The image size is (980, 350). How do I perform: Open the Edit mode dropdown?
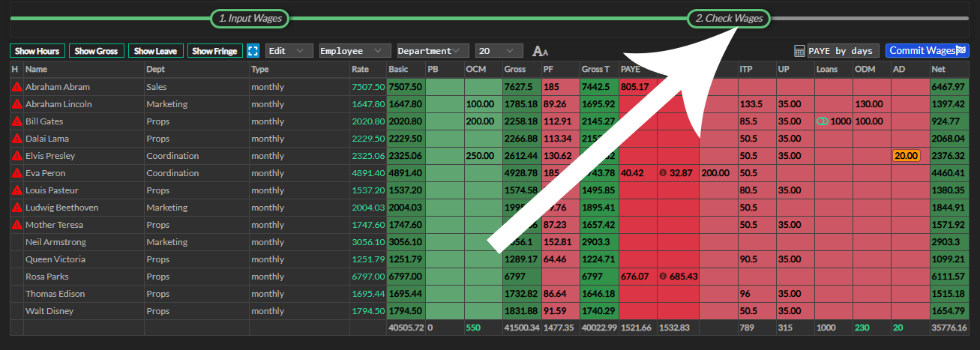point(289,51)
